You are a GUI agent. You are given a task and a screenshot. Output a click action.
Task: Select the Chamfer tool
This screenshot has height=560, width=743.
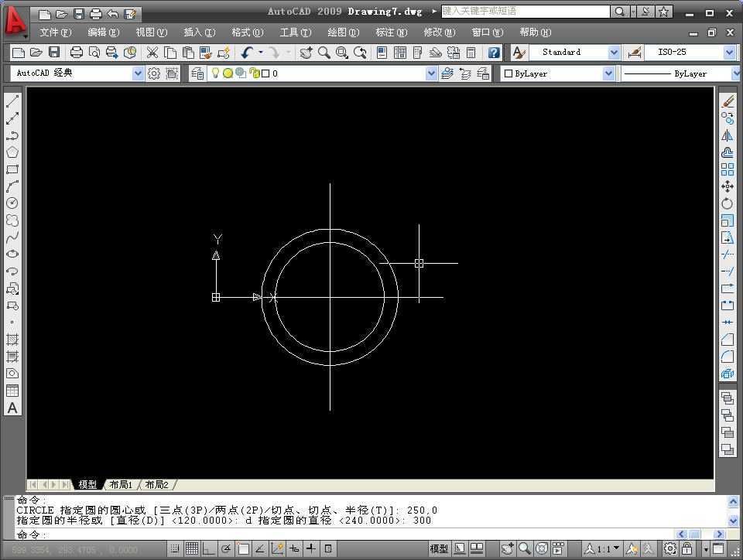(728, 340)
